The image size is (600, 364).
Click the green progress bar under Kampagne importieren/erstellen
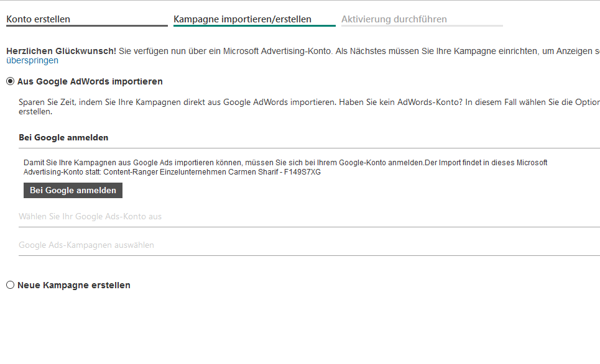click(x=254, y=26)
